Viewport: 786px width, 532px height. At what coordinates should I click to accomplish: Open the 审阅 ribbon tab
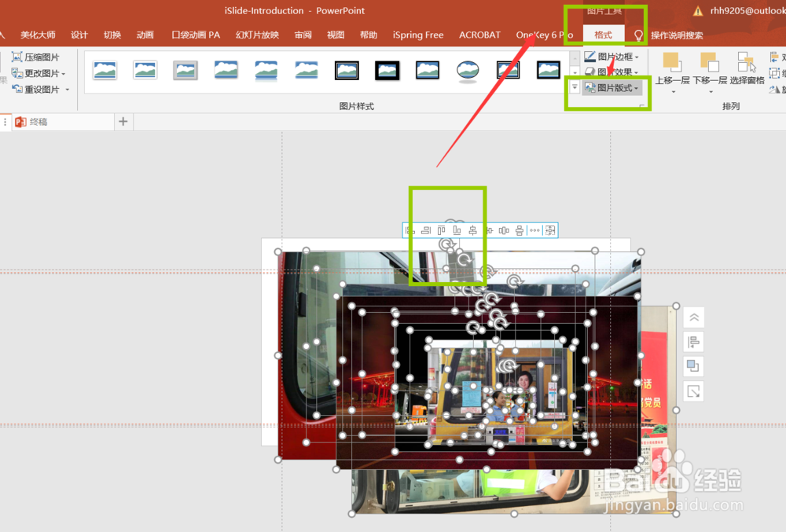pos(303,35)
